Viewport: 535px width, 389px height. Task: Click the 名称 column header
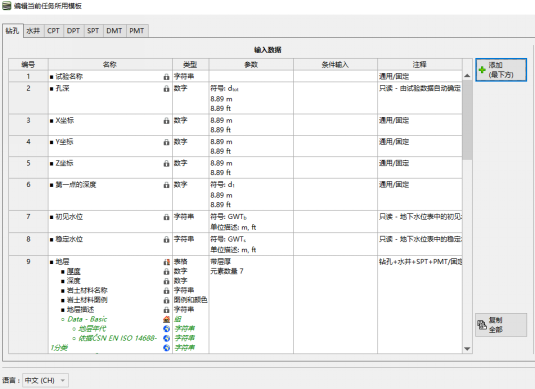[110, 64]
